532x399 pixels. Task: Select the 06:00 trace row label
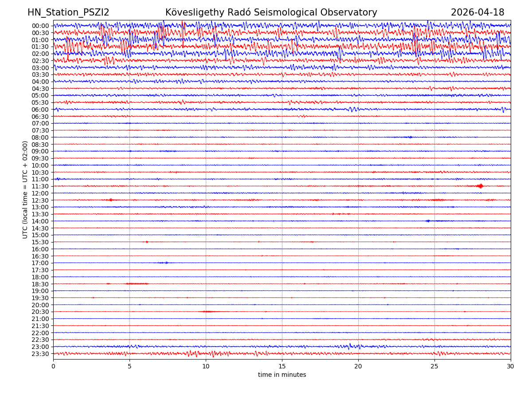(40, 110)
